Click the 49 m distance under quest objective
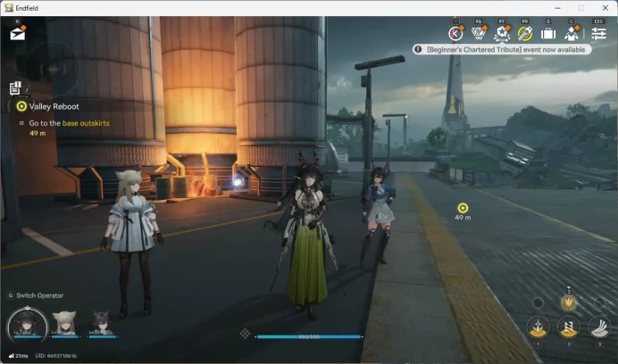Image resolution: width=618 pixels, height=364 pixels. pyautogui.click(x=38, y=133)
